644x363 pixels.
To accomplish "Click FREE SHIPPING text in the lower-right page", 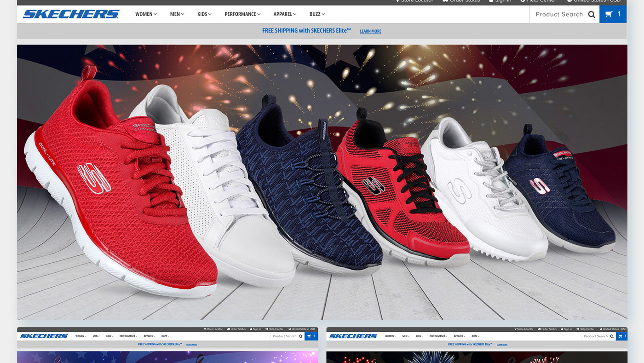I will pos(470,344).
